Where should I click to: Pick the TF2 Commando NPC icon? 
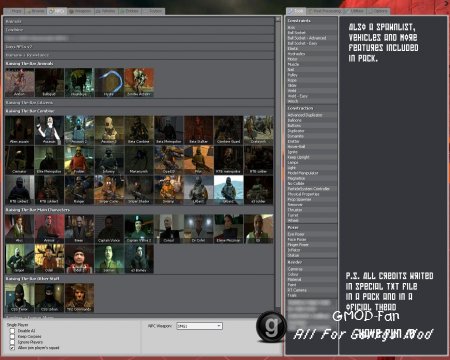[79, 298]
